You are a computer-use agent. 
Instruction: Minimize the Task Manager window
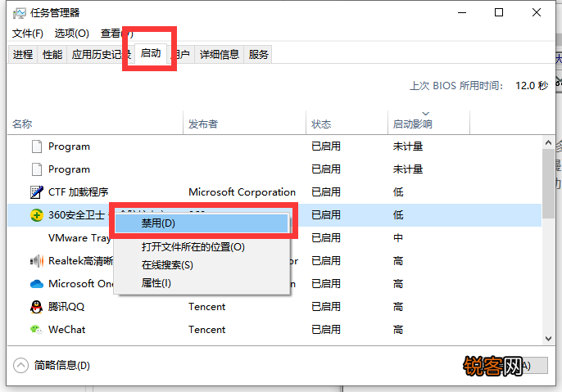click(462, 13)
